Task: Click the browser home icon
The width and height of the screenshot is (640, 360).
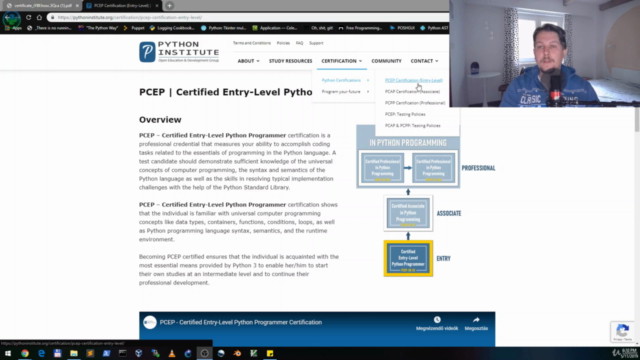Action: coord(39,18)
